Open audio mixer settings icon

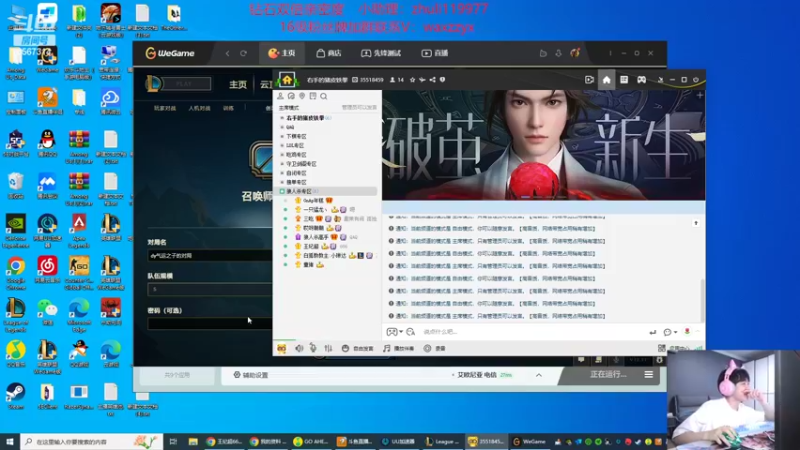coord(328,348)
